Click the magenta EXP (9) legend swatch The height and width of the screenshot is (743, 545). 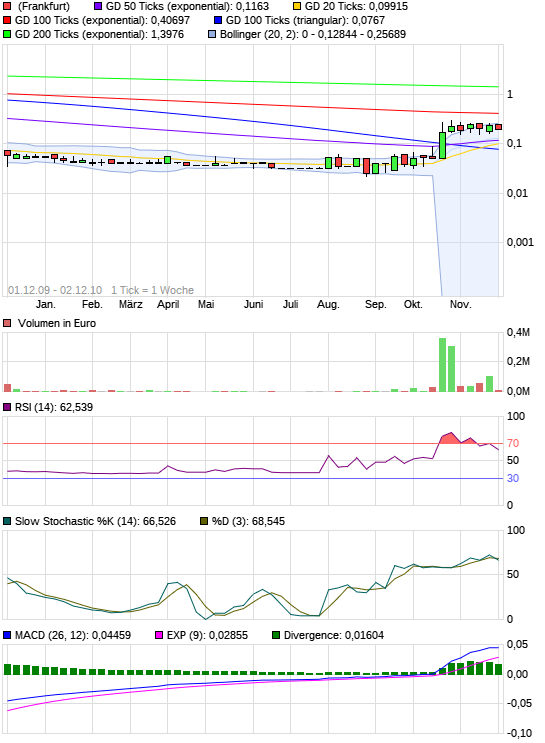pos(159,635)
